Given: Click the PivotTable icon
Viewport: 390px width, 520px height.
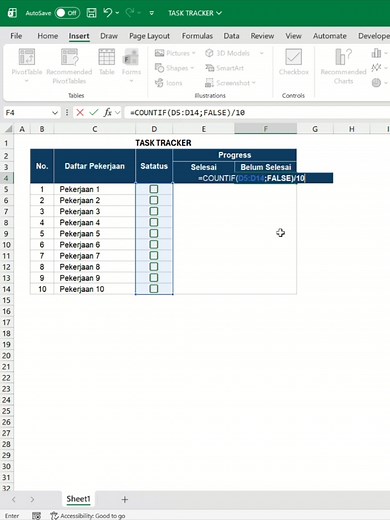Looking at the screenshot, I should click(27, 57).
